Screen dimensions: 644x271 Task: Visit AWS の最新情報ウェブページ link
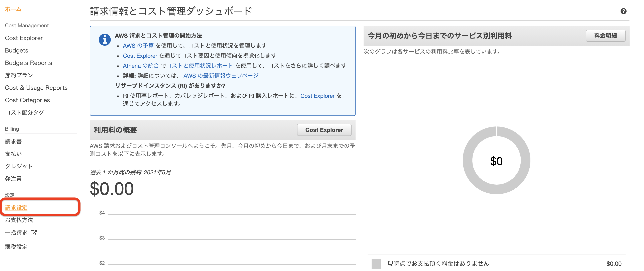click(221, 76)
